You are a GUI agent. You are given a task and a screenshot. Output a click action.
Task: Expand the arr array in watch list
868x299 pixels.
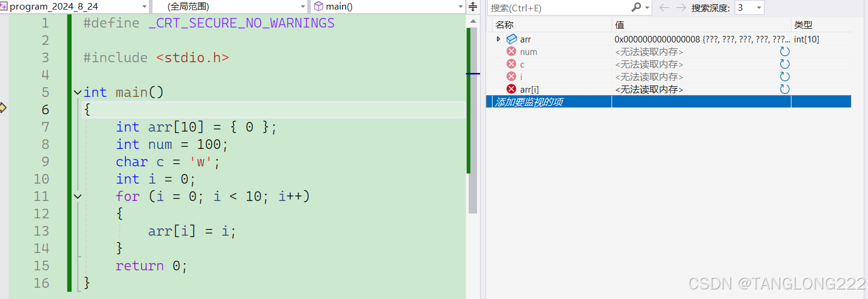499,39
